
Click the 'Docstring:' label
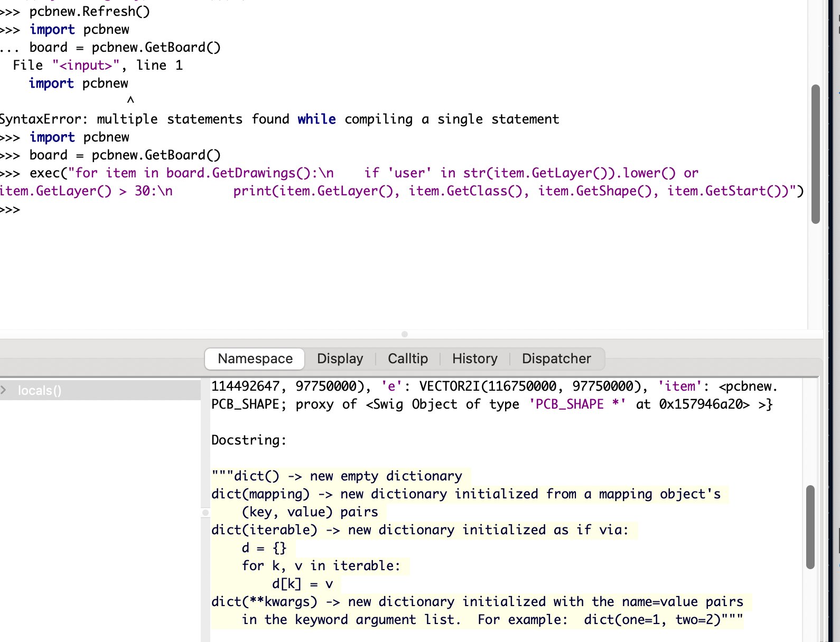249,440
